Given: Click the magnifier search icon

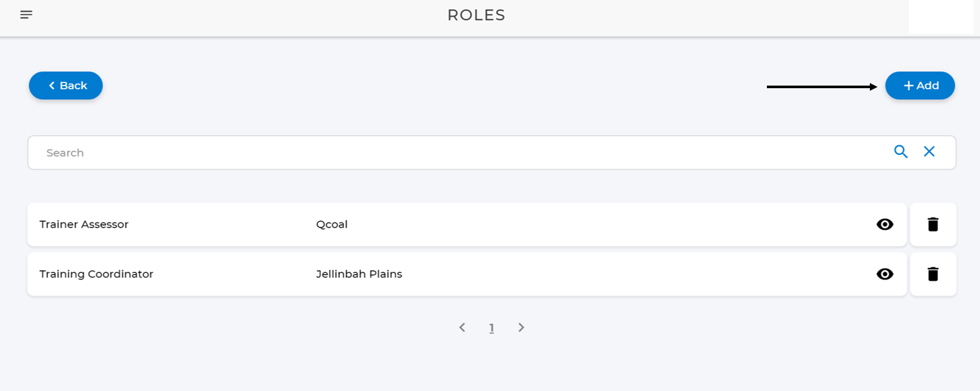Looking at the screenshot, I should coord(900,152).
